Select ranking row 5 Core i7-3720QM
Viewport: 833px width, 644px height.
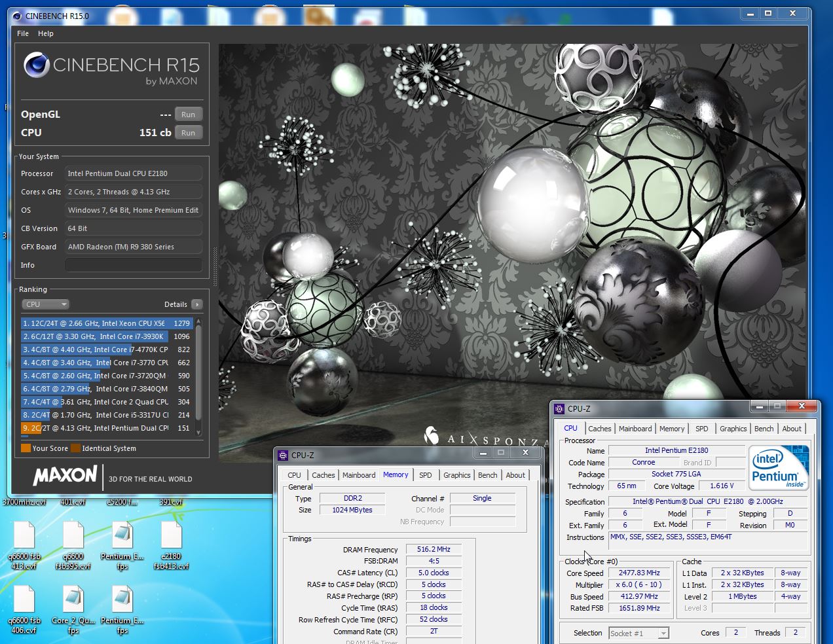pyautogui.click(x=107, y=376)
